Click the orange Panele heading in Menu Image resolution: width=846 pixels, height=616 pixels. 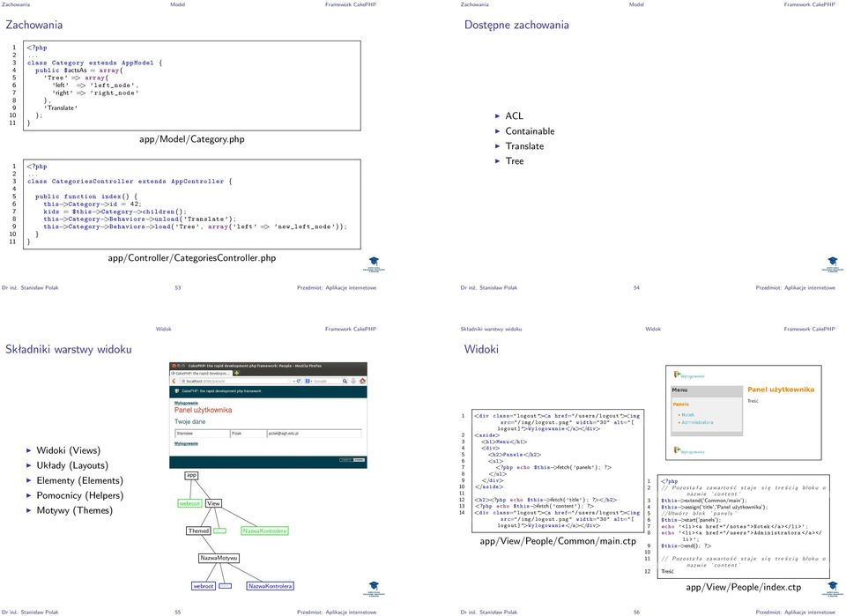[681, 404]
